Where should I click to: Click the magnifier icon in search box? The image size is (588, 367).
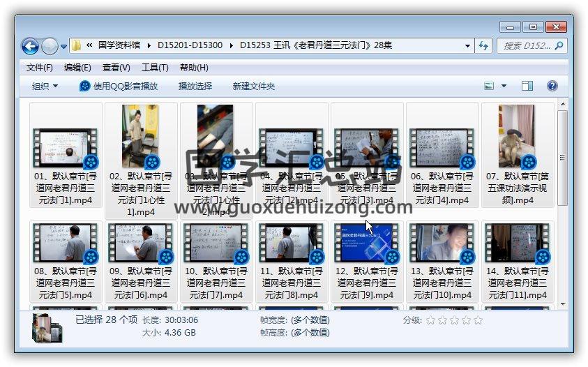click(559, 46)
